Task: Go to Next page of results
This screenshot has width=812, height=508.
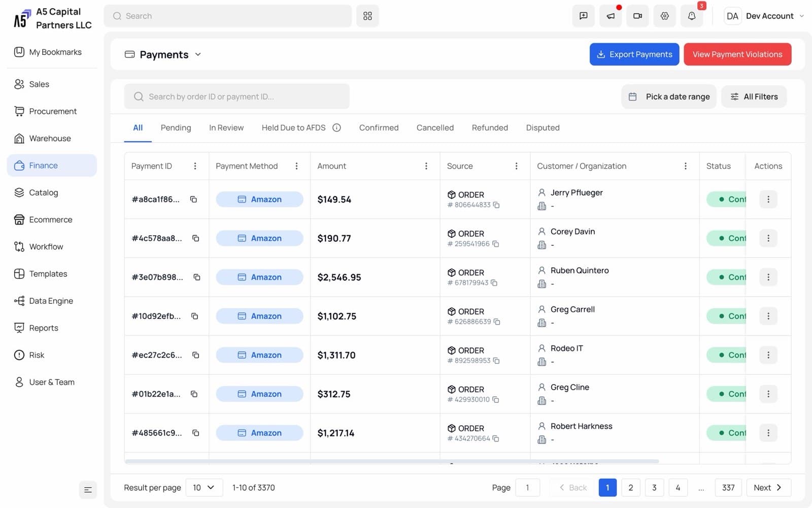Action: click(x=768, y=488)
